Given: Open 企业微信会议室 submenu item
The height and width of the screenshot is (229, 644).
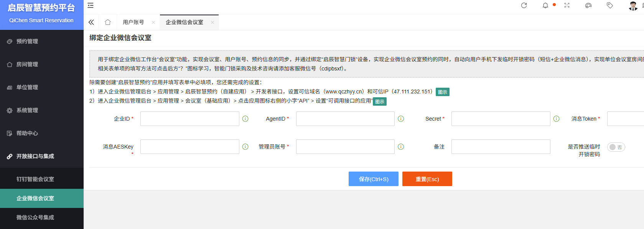Looking at the screenshot, I should point(42,198).
